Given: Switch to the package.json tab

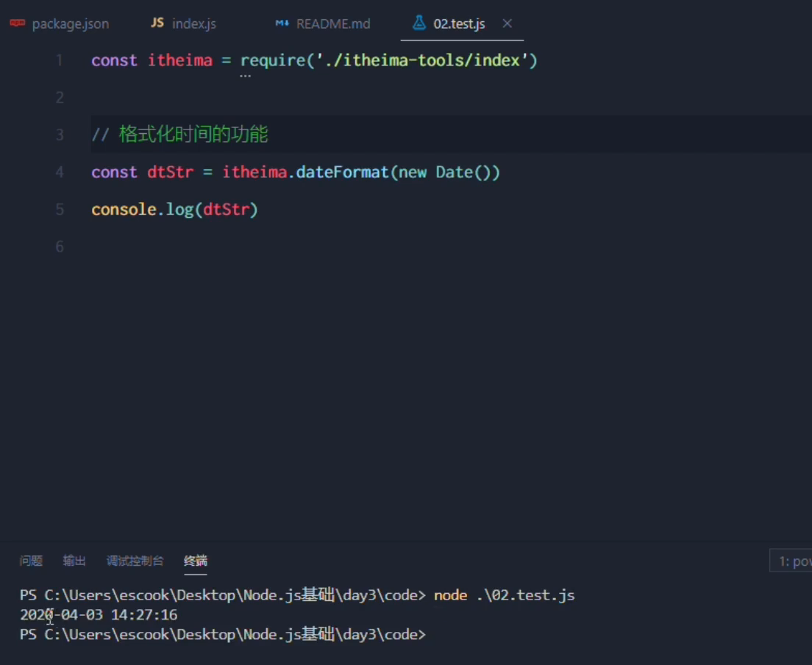Looking at the screenshot, I should tap(60, 24).
